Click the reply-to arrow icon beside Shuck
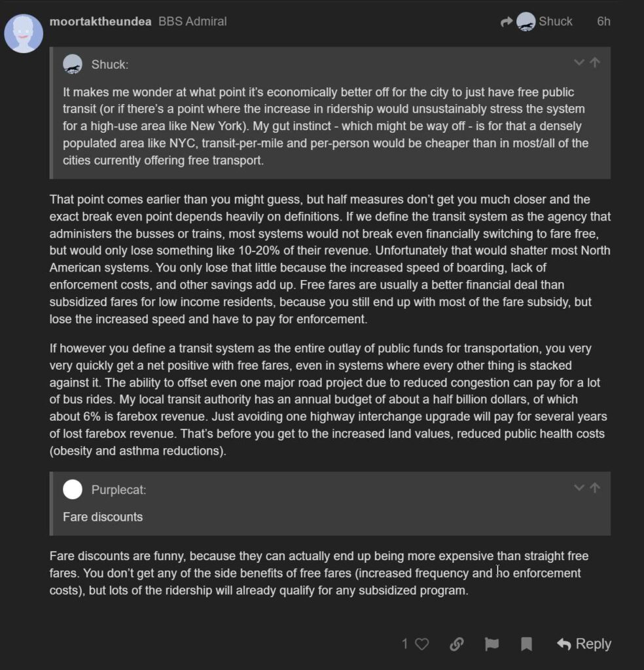 (506, 22)
